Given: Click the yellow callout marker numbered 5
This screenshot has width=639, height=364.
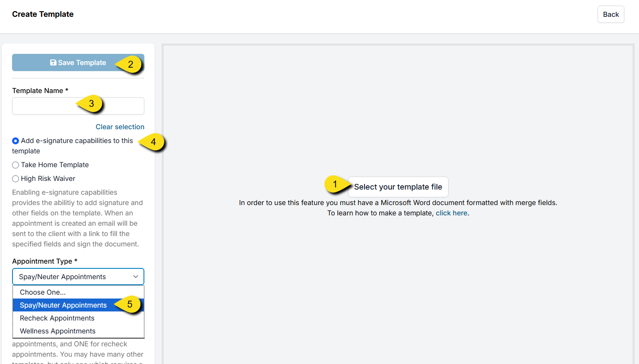Looking at the screenshot, I should coord(129,305).
